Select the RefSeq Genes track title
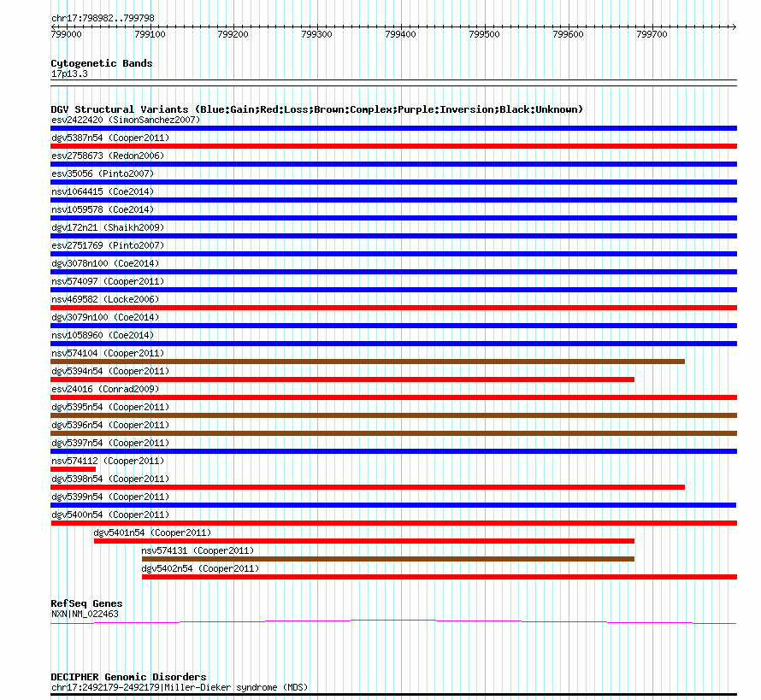This screenshot has height=700, width=761. [86, 603]
